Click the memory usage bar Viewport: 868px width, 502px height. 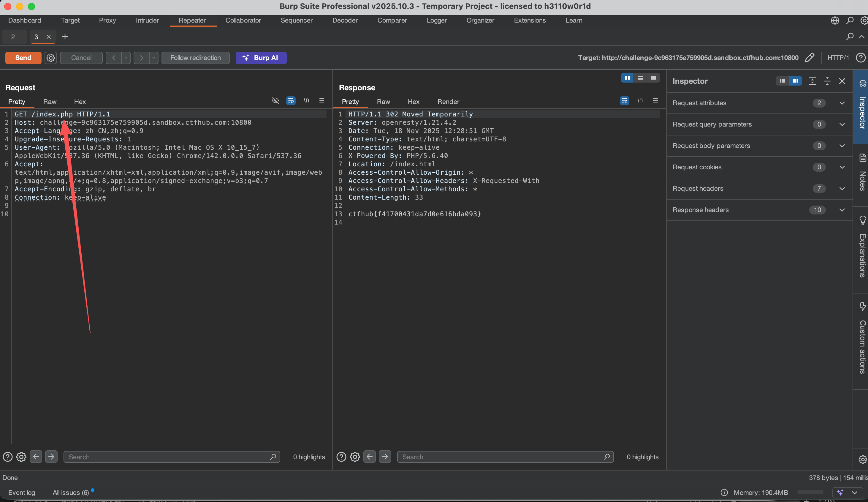810,492
